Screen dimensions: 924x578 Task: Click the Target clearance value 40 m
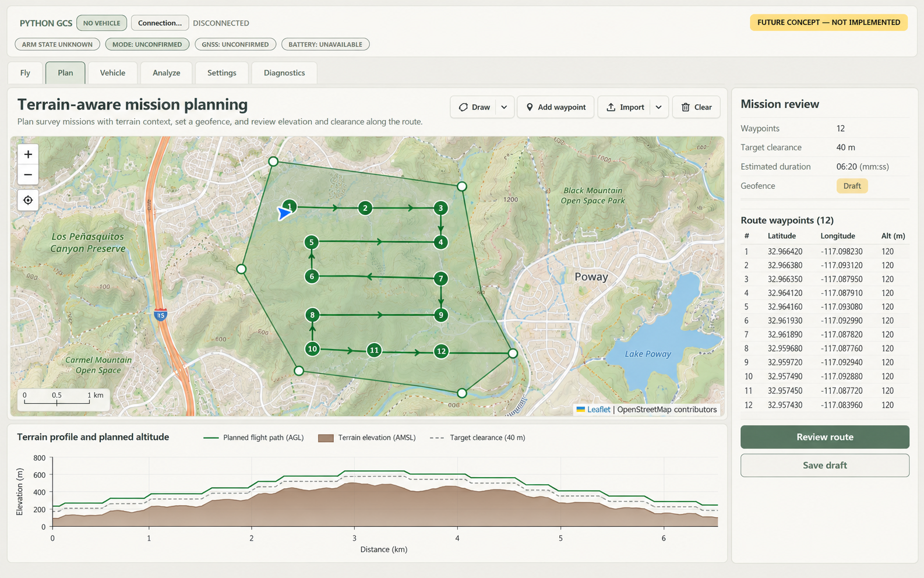[x=845, y=147]
